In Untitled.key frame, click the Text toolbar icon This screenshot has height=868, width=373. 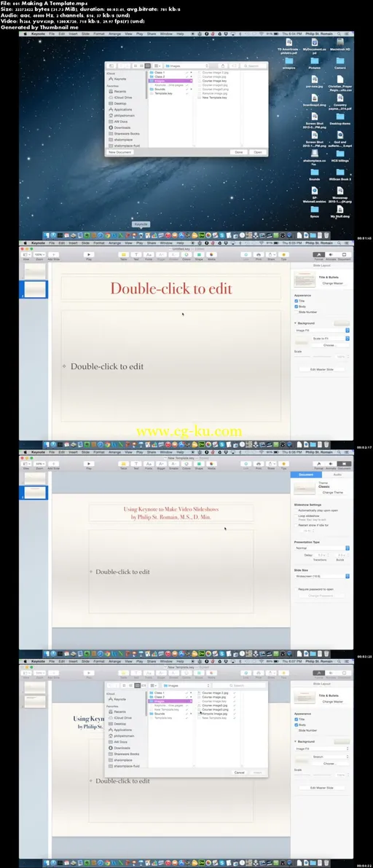tap(136, 255)
